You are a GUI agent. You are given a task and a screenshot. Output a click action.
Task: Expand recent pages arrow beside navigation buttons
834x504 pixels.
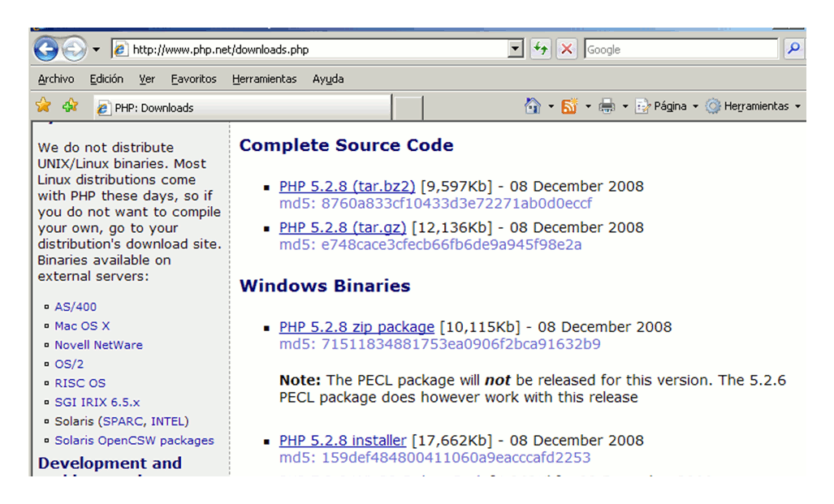pyautogui.click(x=96, y=50)
